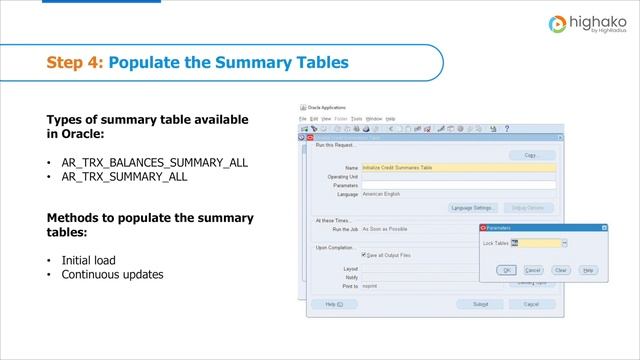Open the File menu
The image size is (640, 360).
click(302, 119)
